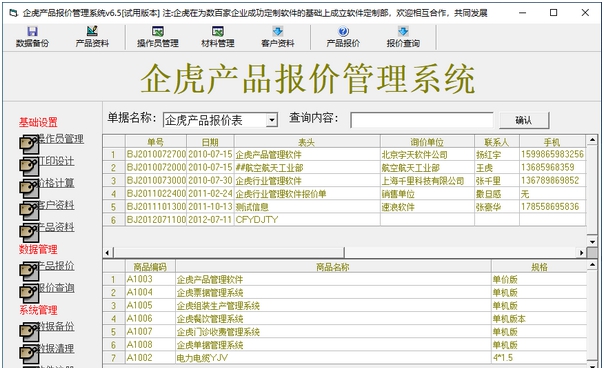Select product 电力电缆YJV
Image resolution: width=604 pixels, height=368 pixels.
point(333,358)
